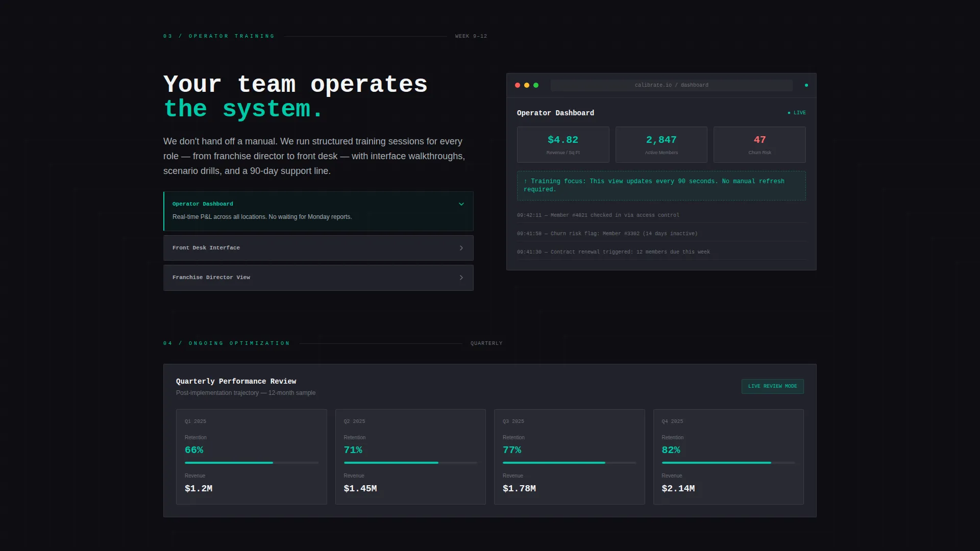
Task: Select the 47 Churn Risk card
Action: point(759,145)
